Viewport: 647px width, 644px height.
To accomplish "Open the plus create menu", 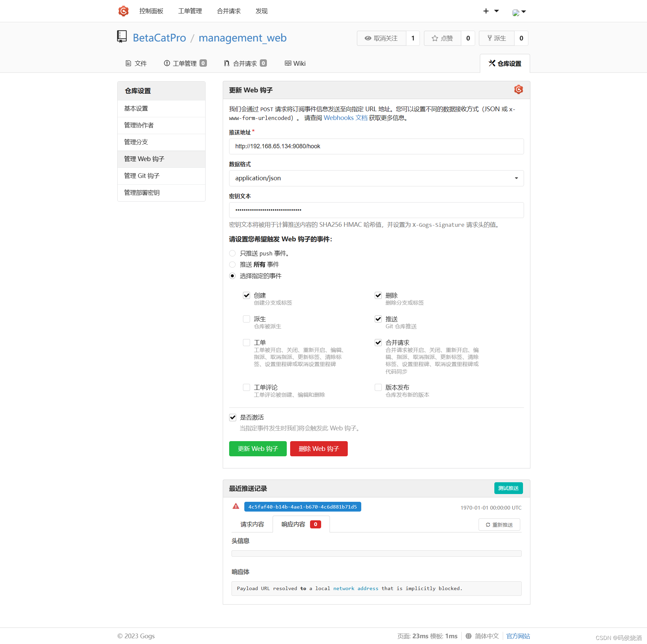I will coord(491,11).
